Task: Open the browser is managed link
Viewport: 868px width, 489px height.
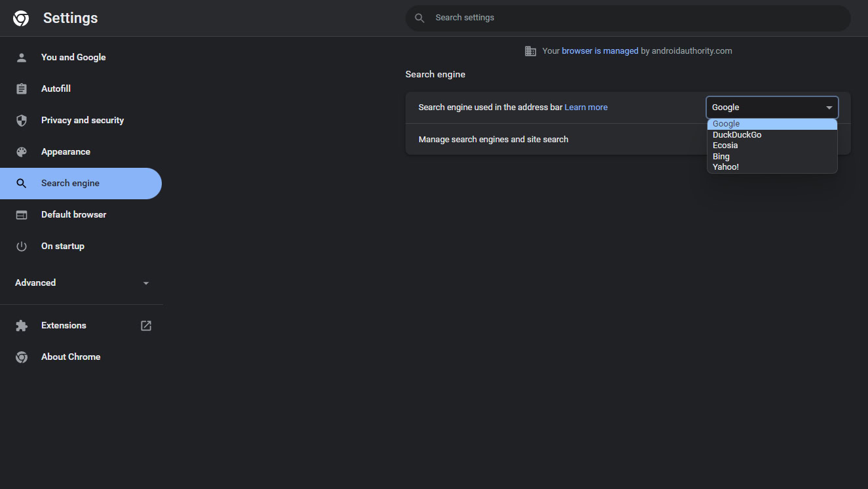Action: pos(599,51)
